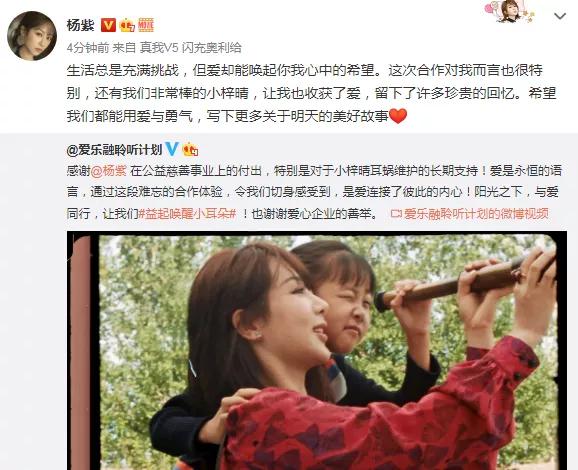This screenshot has height=470, width=578.
Task: Click the 4分钟前 timestamp
Action: 88,48
